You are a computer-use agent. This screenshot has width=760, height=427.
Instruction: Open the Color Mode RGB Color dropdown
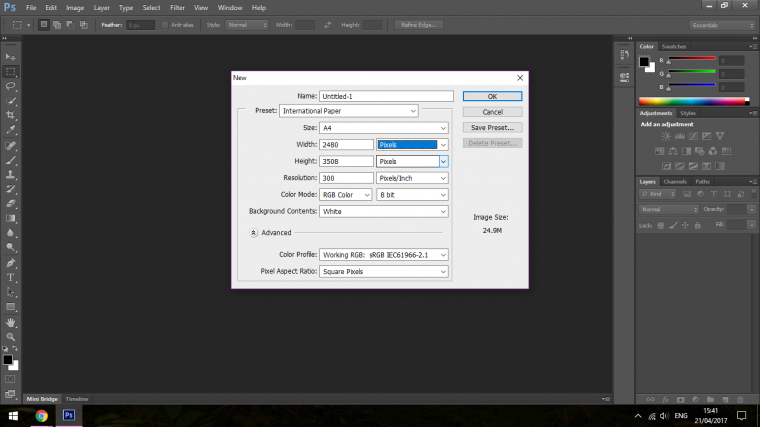pos(345,195)
